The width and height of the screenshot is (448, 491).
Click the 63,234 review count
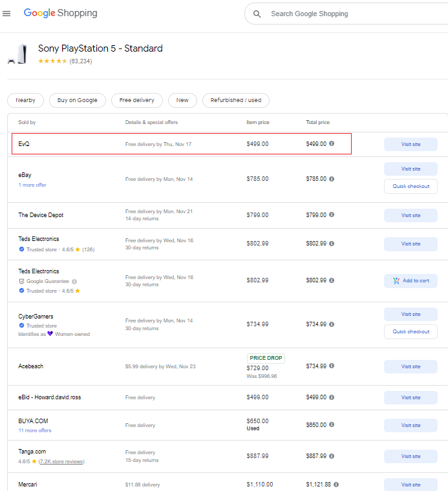click(x=81, y=61)
